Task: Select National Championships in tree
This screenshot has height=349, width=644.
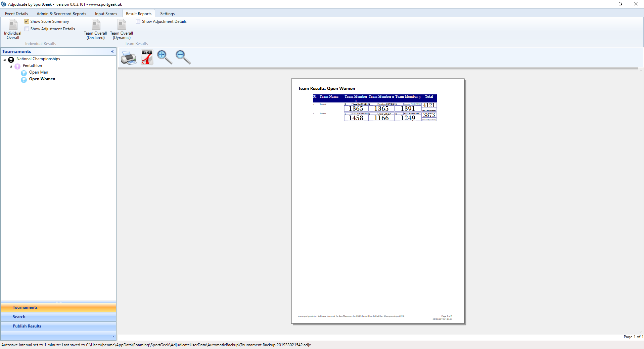Action: 38,59
